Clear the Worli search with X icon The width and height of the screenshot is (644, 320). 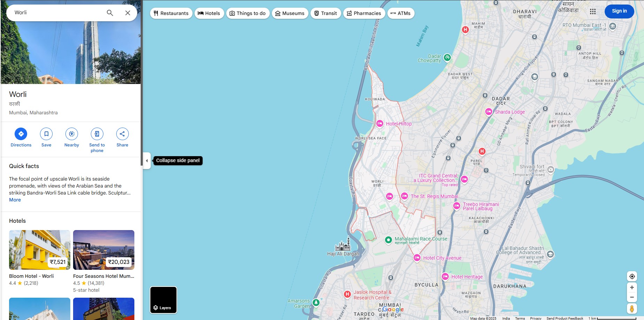(128, 13)
